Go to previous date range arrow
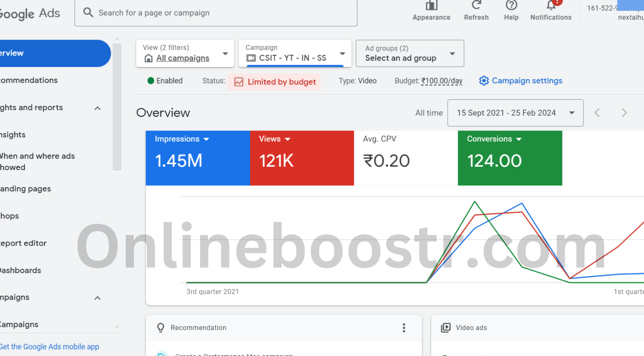Viewport: 644px width, 356px height. [x=597, y=113]
